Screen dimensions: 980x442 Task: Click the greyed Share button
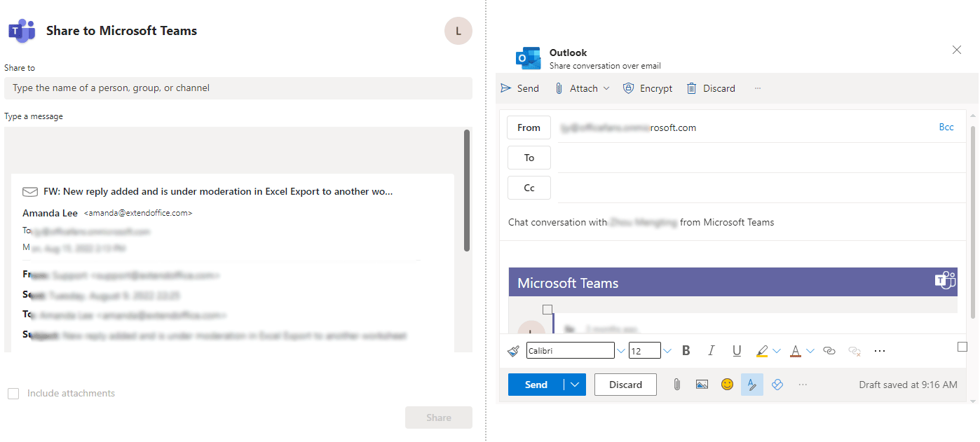pyautogui.click(x=439, y=417)
